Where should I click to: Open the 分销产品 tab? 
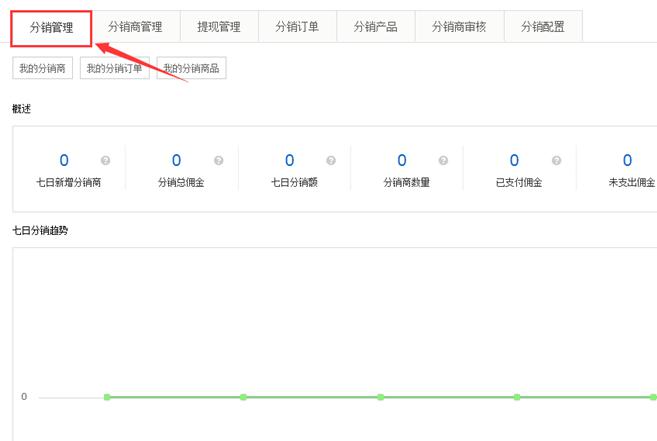tap(375, 28)
